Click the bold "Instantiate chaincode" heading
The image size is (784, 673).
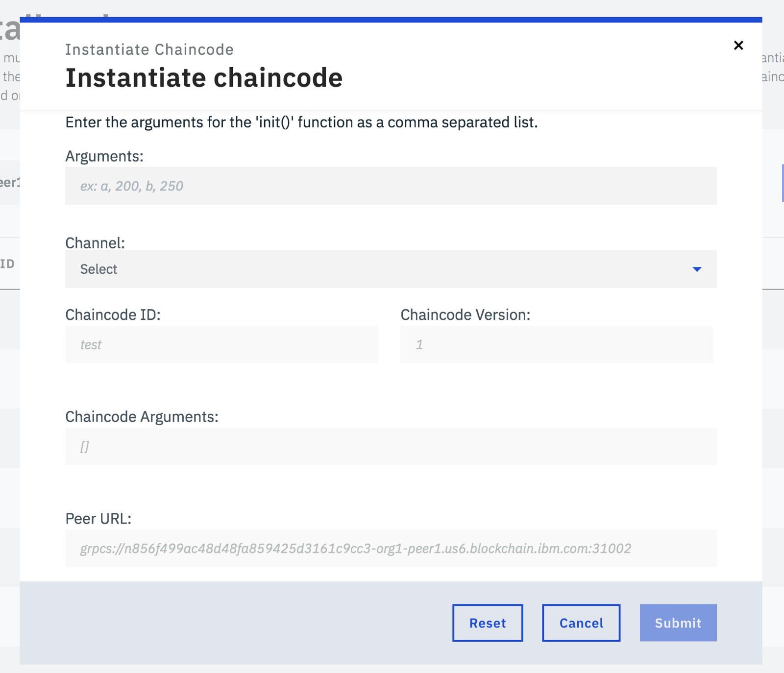pos(204,78)
